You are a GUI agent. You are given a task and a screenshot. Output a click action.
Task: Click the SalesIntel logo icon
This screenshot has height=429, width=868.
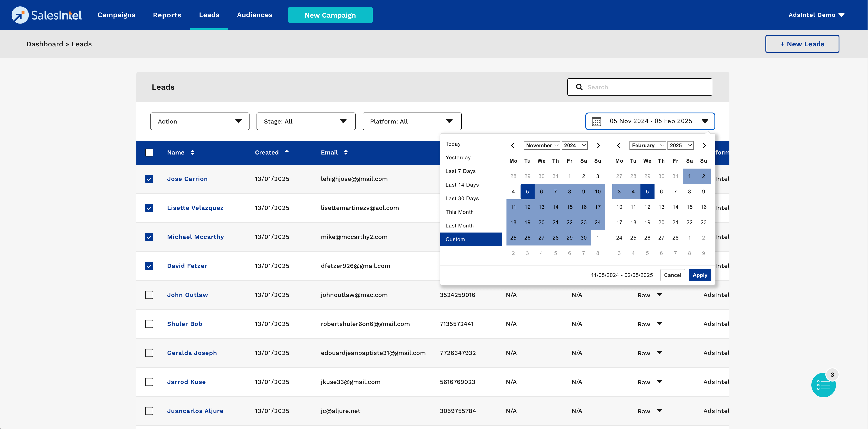pyautogui.click(x=20, y=15)
